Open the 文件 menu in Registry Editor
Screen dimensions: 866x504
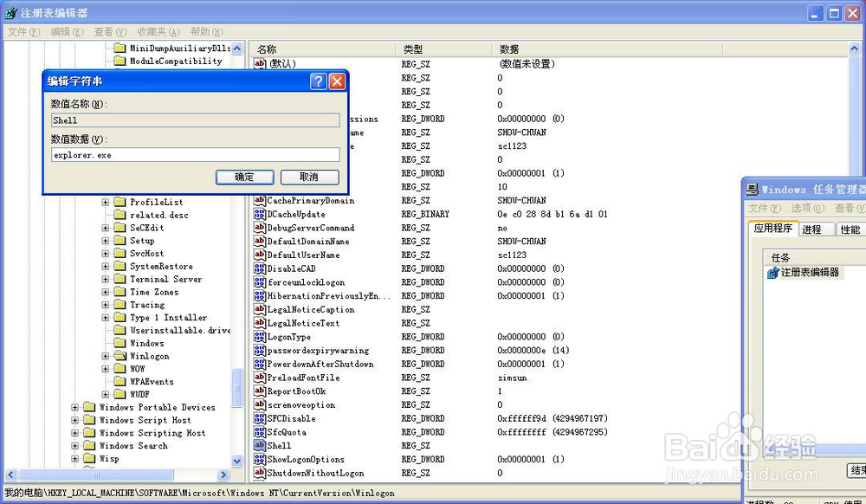tap(23, 32)
